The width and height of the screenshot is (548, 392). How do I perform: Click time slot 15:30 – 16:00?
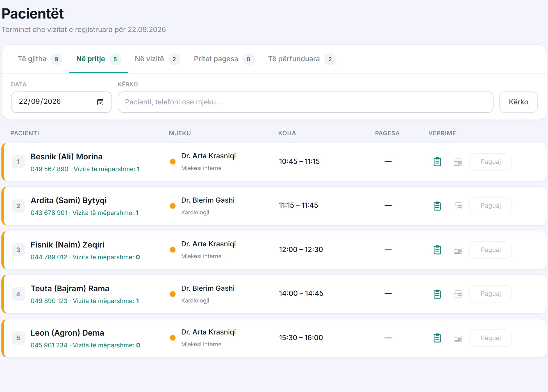301,338
